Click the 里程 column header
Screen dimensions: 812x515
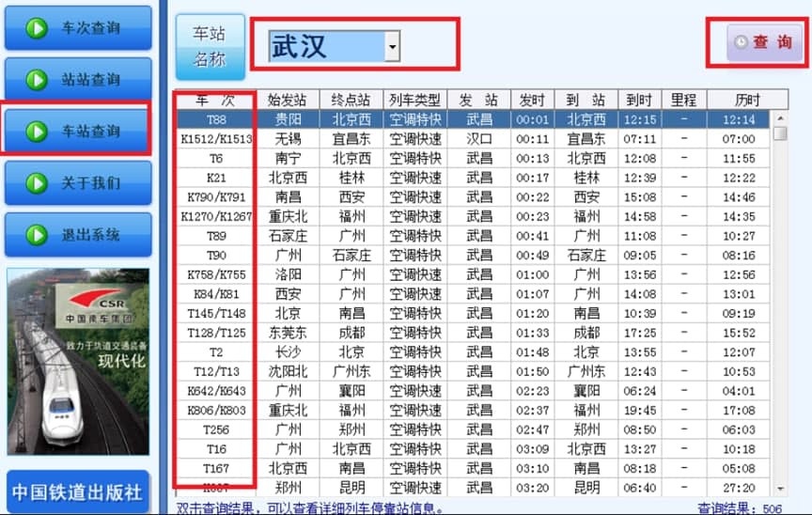point(684,100)
